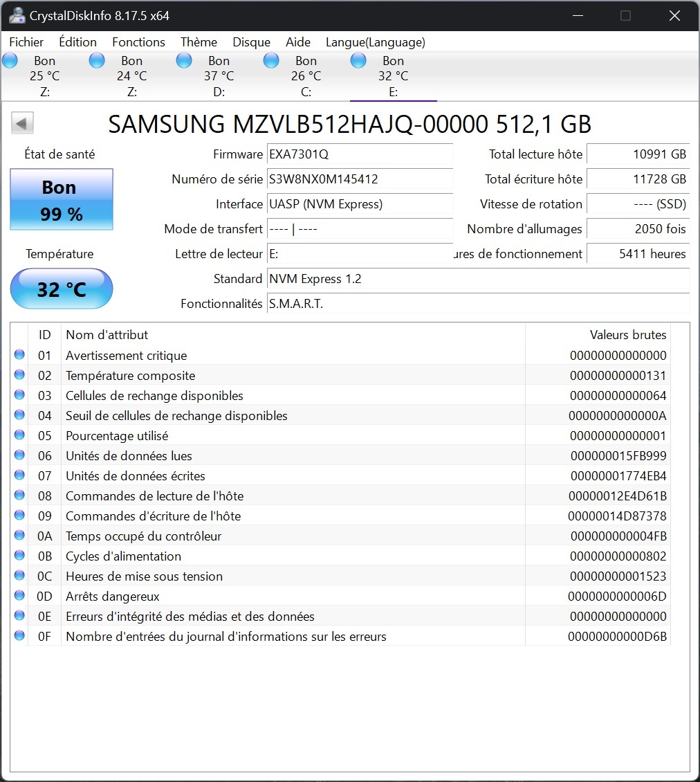700x782 pixels.
Task: Click the status orb for Cycles d'alimentation
Action: 19,555
